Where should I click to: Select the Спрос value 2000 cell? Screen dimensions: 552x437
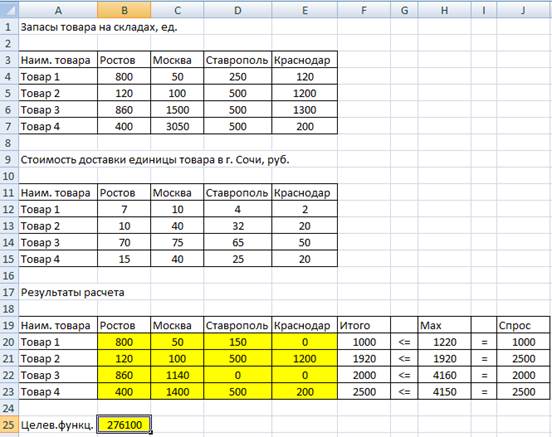point(523,375)
